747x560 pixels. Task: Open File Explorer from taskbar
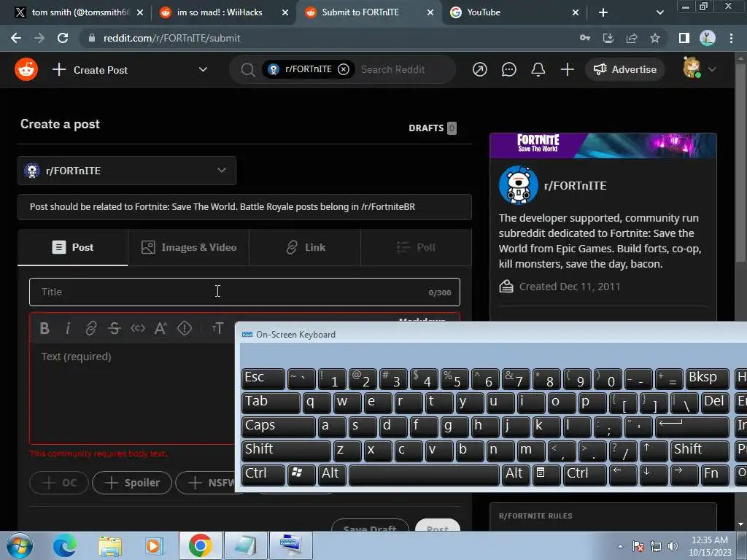click(x=110, y=545)
